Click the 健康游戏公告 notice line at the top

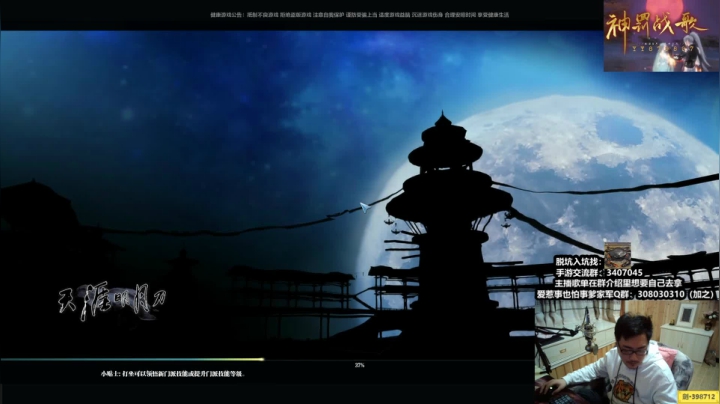click(x=360, y=15)
